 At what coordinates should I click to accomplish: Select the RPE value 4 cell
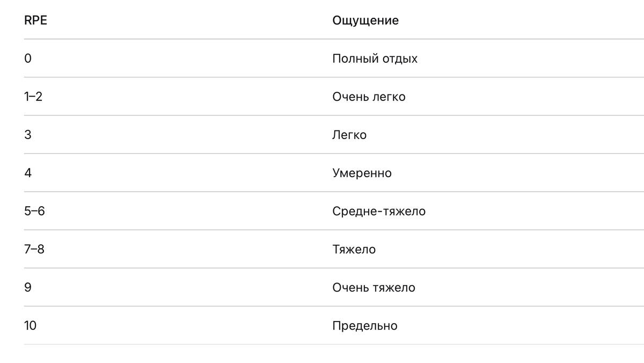click(x=28, y=173)
